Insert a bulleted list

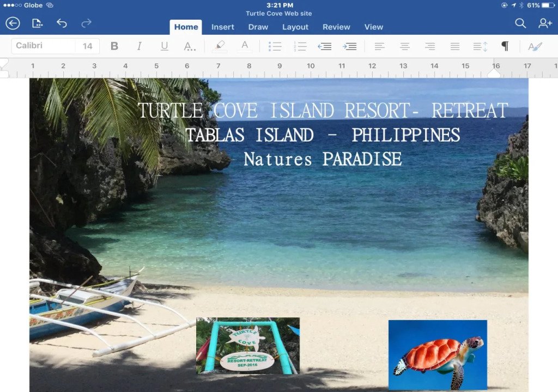275,46
